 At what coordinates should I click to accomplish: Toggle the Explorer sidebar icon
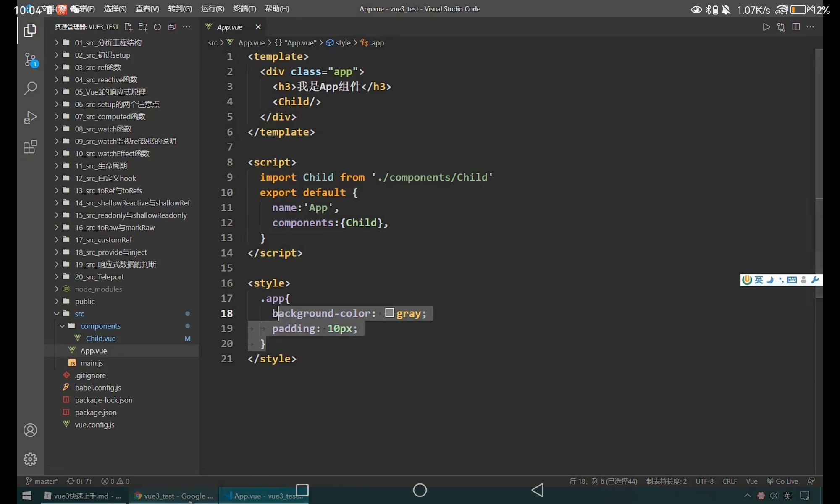tap(30, 30)
